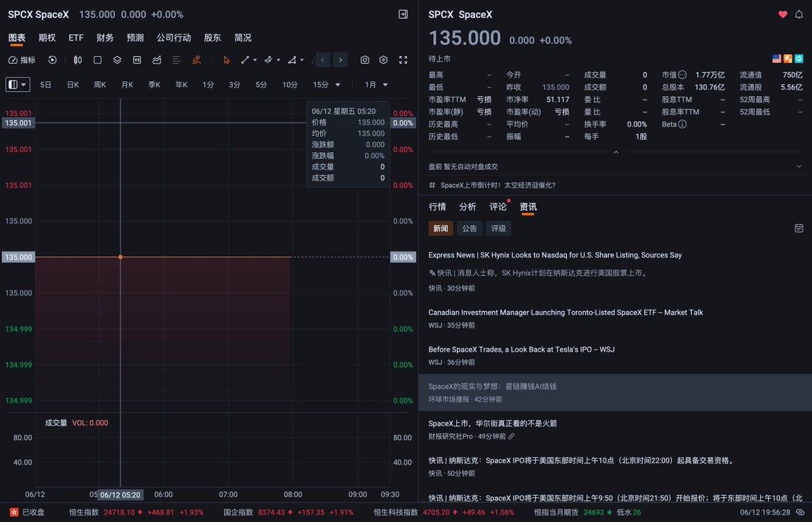
Task: Click the orange lightning badge icon
Action: (788, 59)
